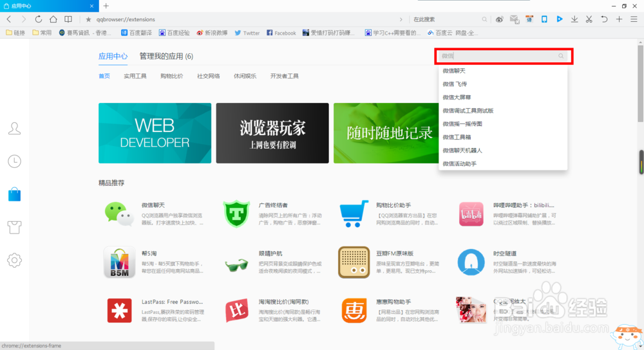Open the 购物比价助手 app
Viewport: 644px width, 350px height.
[389, 214]
